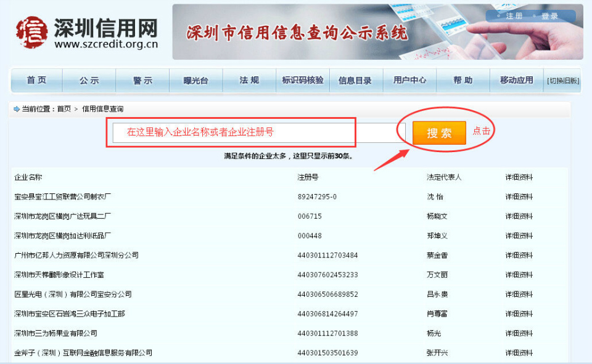This screenshot has height=364, width=592.
Task: Click the www.szcredit.org.cn site URL text
Action: (x=106, y=44)
